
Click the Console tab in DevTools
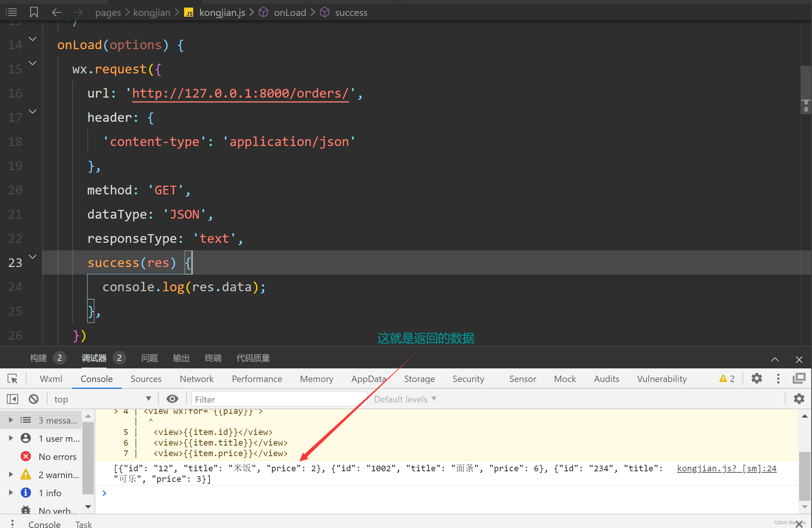point(96,379)
